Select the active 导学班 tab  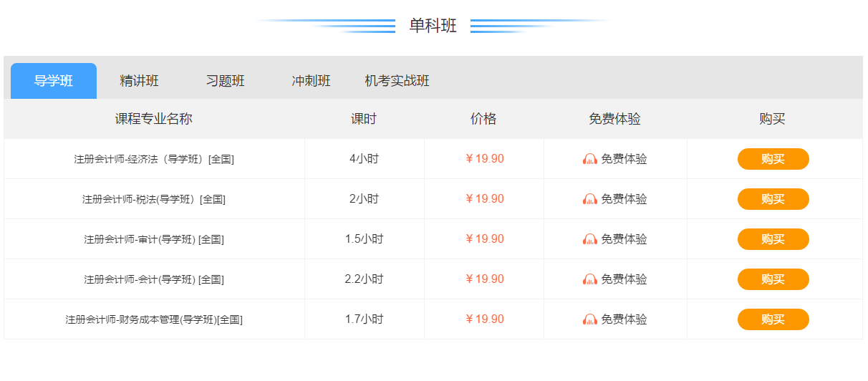[x=54, y=81]
